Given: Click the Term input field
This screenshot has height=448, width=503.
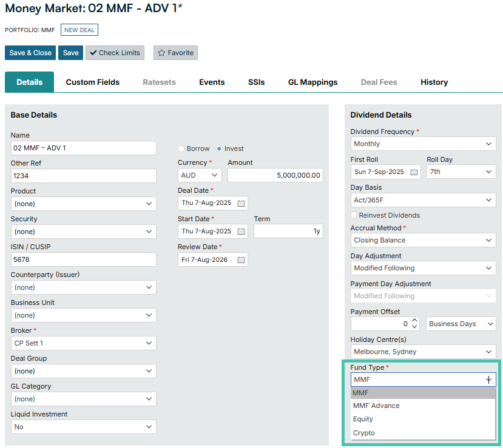Looking at the screenshot, I should (288, 231).
